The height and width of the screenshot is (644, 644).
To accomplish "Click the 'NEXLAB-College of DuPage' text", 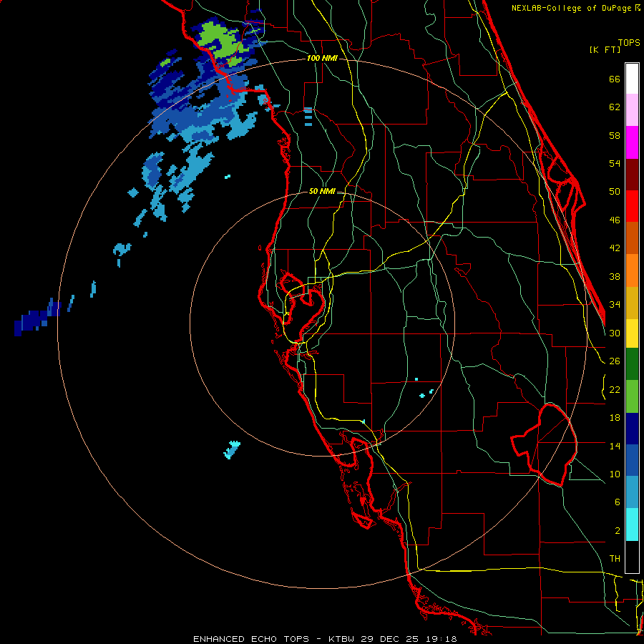I will [x=572, y=8].
